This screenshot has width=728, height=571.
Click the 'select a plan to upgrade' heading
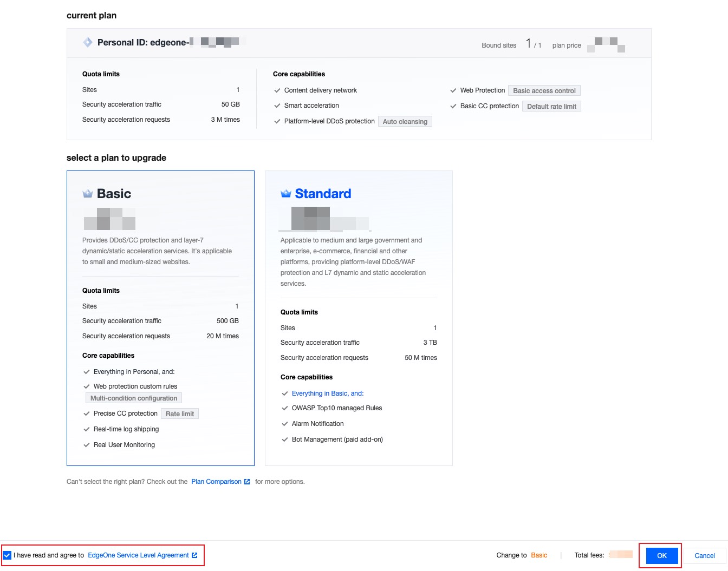point(116,157)
